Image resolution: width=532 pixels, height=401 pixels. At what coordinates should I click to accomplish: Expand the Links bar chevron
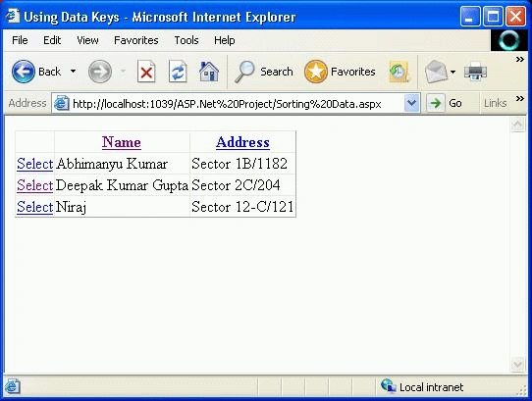coord(520,99)
